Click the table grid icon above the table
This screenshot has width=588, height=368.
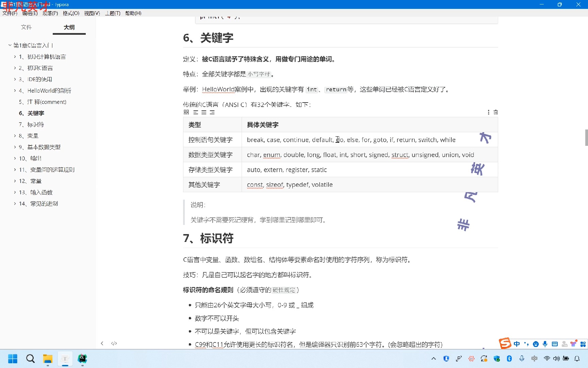pos(186,112)
